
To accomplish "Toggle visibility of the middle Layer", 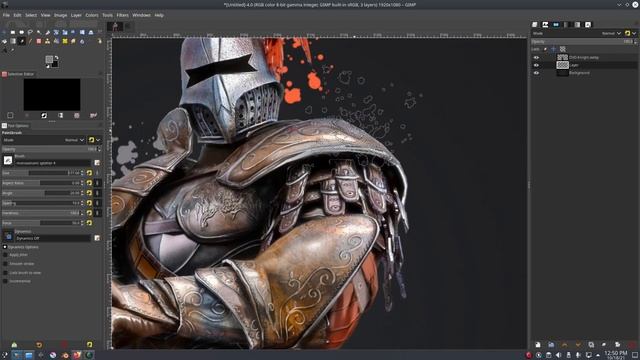I will click(x=536, y=65).
